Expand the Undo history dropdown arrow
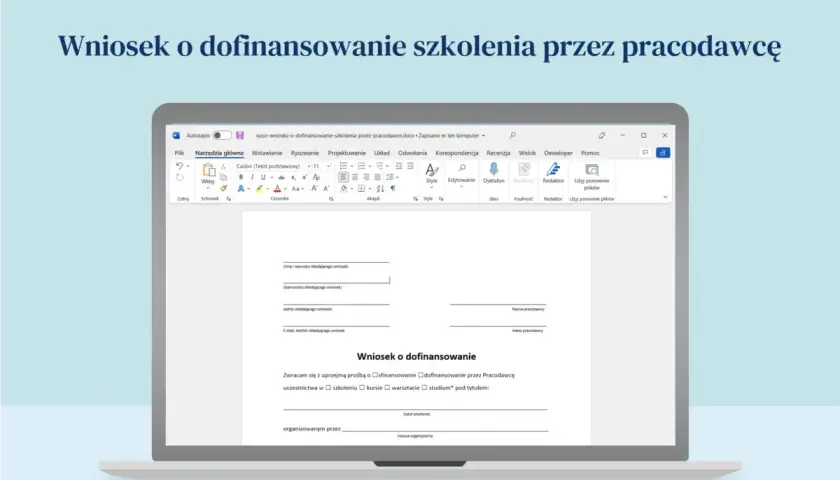 coord(188,166)
